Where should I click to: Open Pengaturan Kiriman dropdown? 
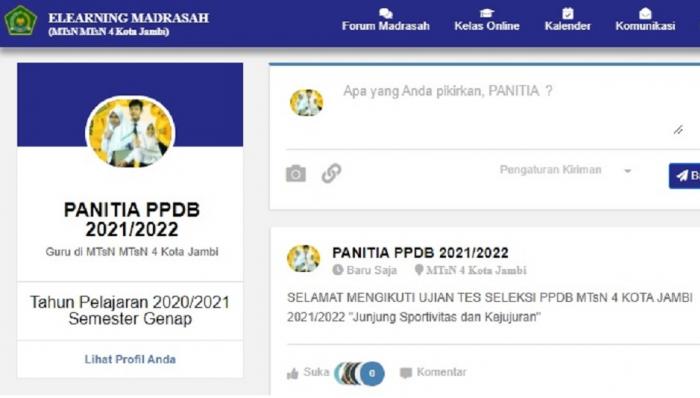(x=566, y=170)
